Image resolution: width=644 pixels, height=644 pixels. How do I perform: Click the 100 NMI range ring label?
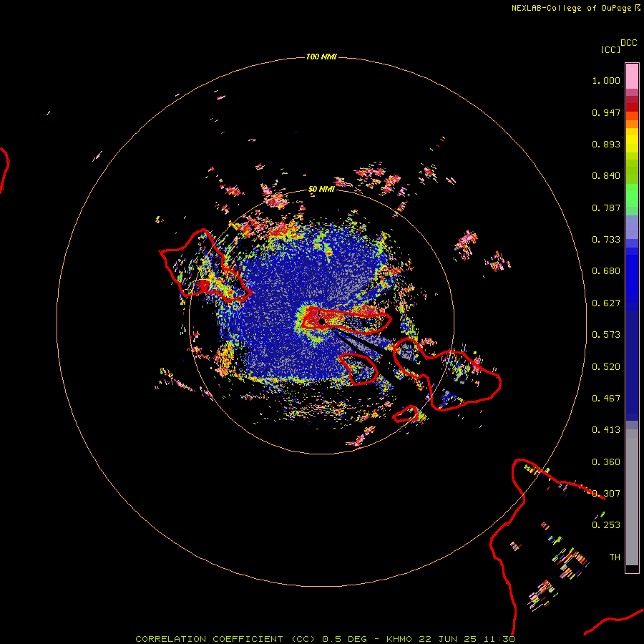click(x=321, y=57)
